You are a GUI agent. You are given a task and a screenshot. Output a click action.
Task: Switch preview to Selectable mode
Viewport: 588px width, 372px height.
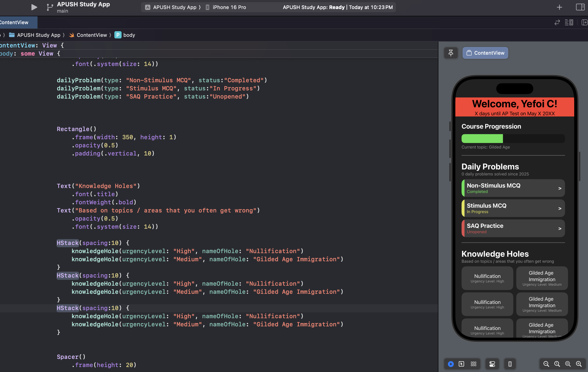[x=461, y=364]
